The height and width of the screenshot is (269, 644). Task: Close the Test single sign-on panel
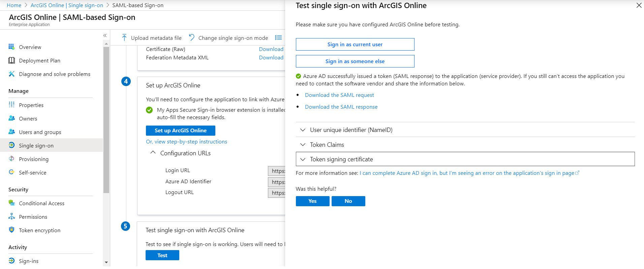click(639, 5)
